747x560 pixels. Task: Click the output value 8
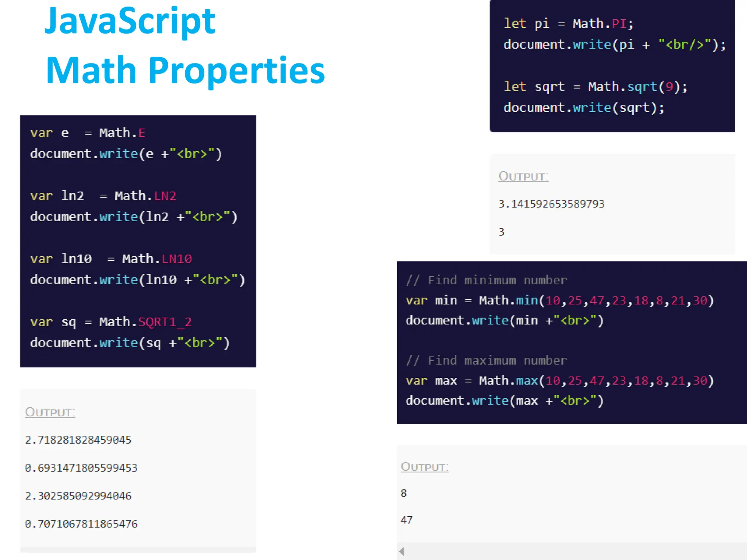(x=404, y=493)
